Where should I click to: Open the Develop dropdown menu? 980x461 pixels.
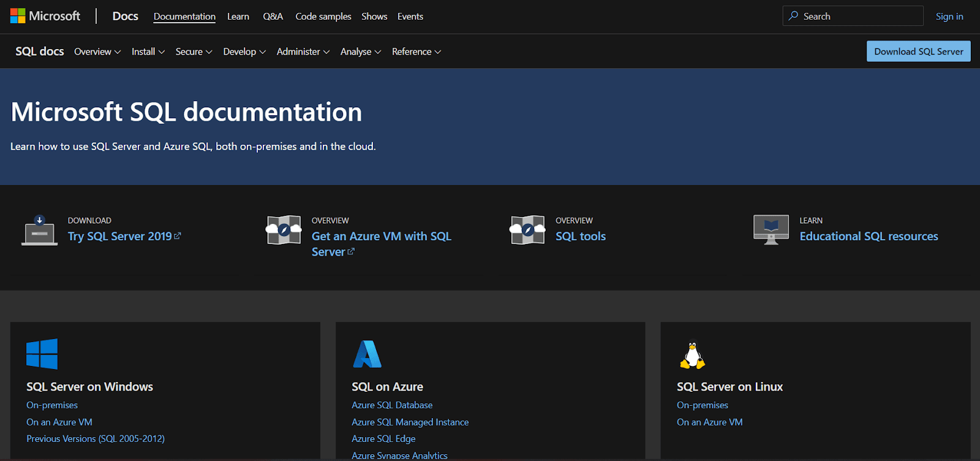[244, 51]
